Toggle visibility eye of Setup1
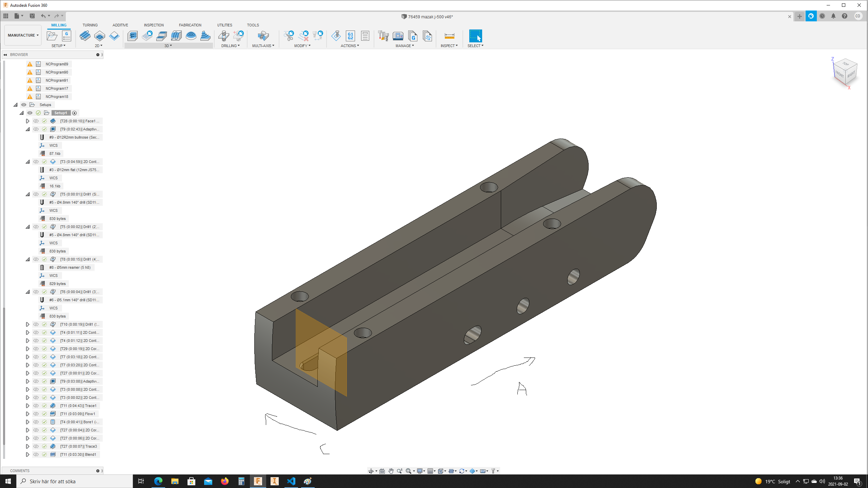The image size is (868, 488). point(30,113)
